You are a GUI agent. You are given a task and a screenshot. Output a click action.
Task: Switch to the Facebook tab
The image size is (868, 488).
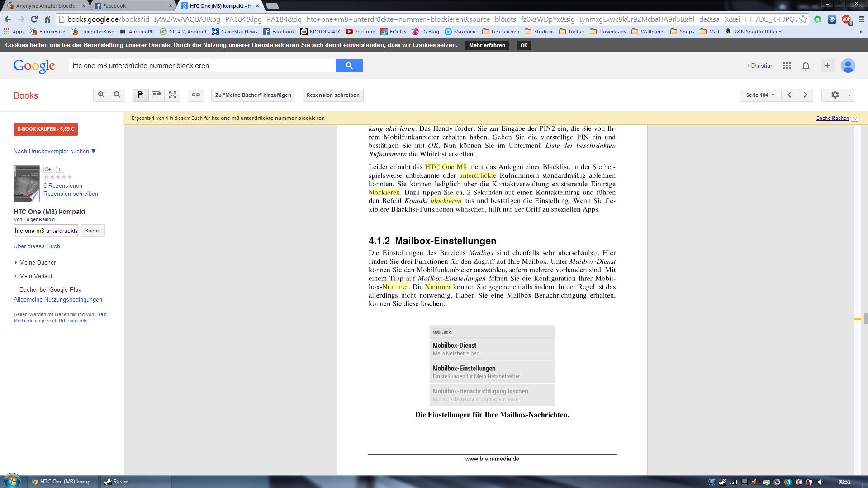pyautogui.click(x=133, y=6)
